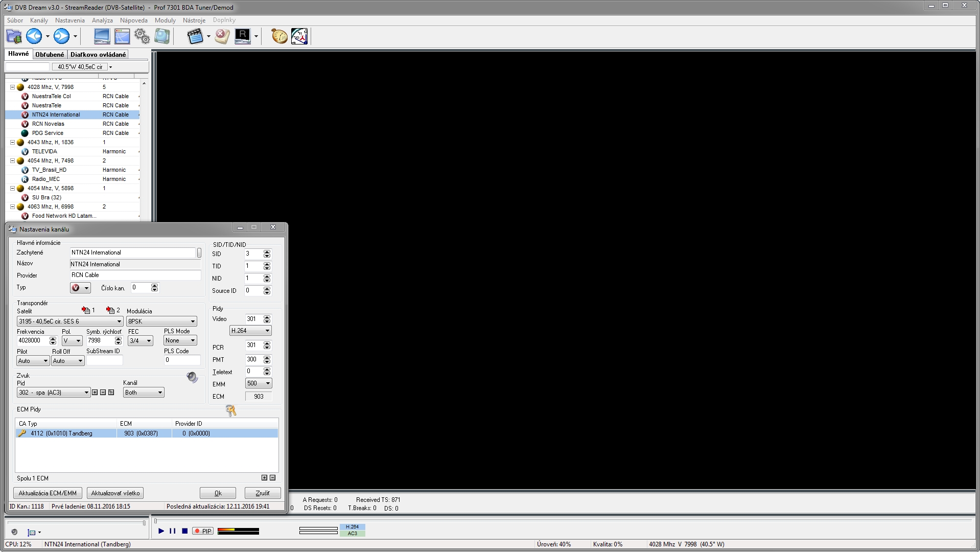Click the mute speaker icon bottom left
The image size is (980, 552).
coord(14,532)
